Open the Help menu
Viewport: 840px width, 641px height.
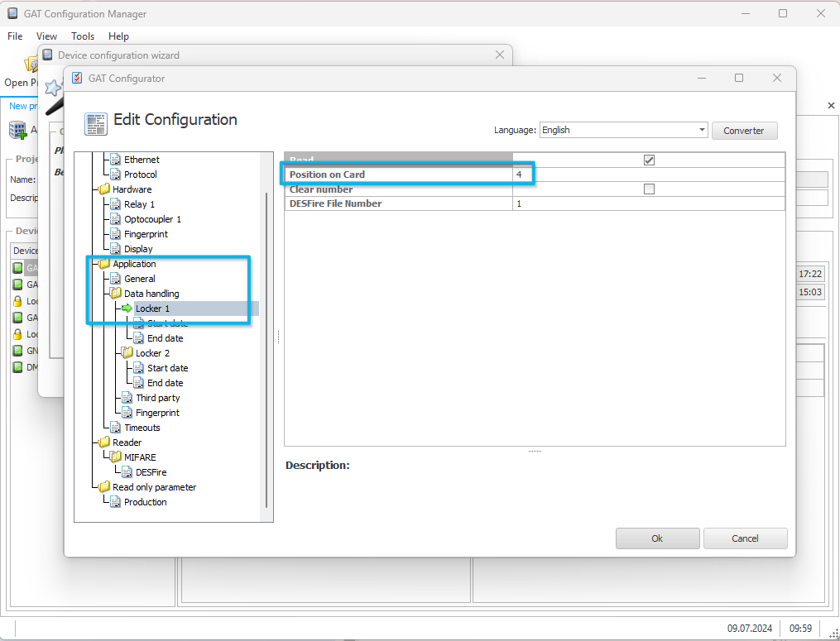click(x=118, y=36)
